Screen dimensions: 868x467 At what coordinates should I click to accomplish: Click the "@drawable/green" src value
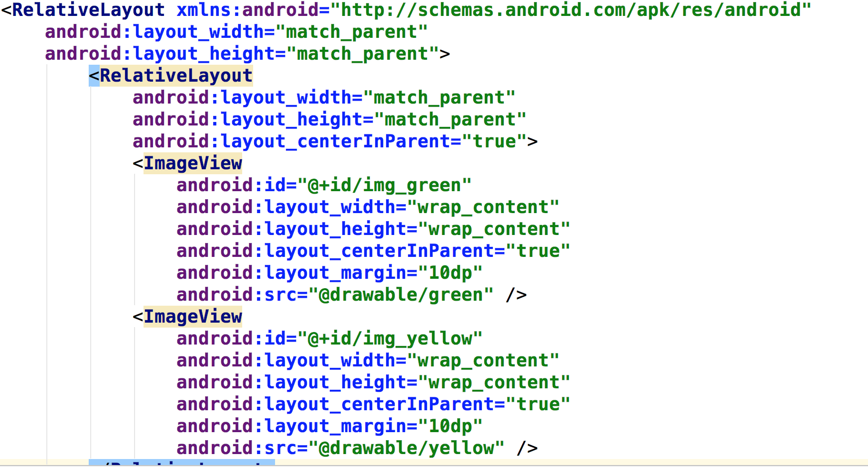(x=401, y=295)
